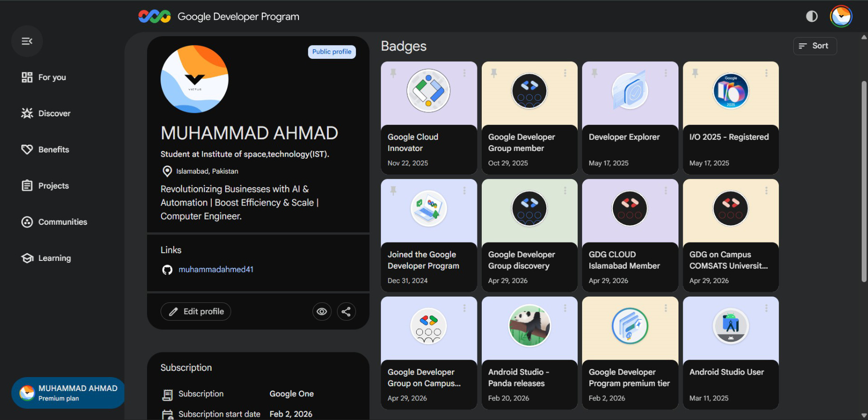This screenshot has width=868, height=420.
Task: Click the Joined the Google Developer Program badge icon
Action: pos(429,208)
